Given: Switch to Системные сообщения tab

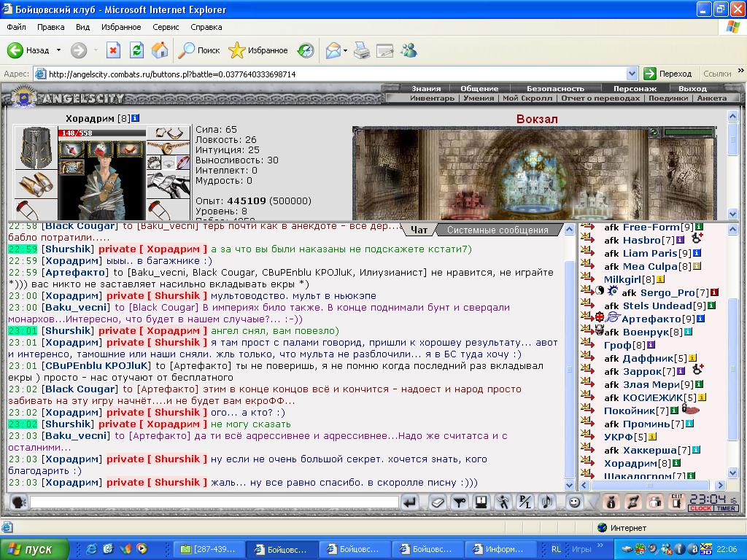Looking at the screenshot, I should [x=497, y=230].
